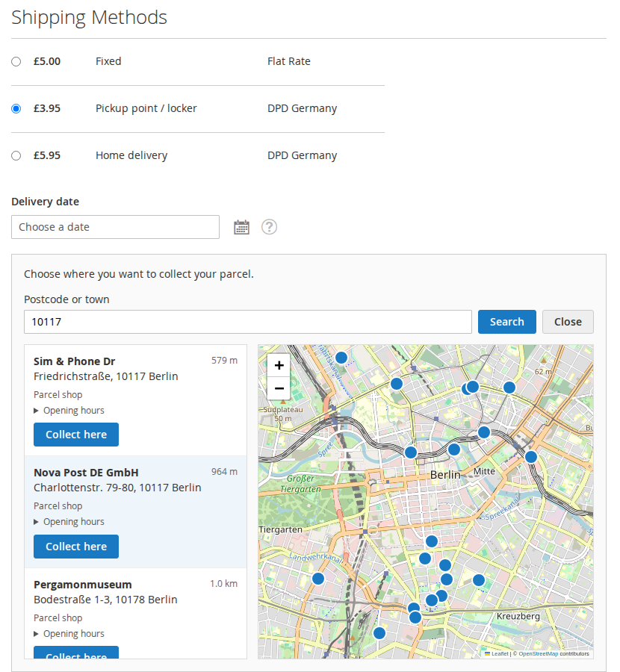Image resolution: width=620 pixels, height=672 pixels.
Task: Select the £3.95 Pickup point / locker option
Action: 16,108
